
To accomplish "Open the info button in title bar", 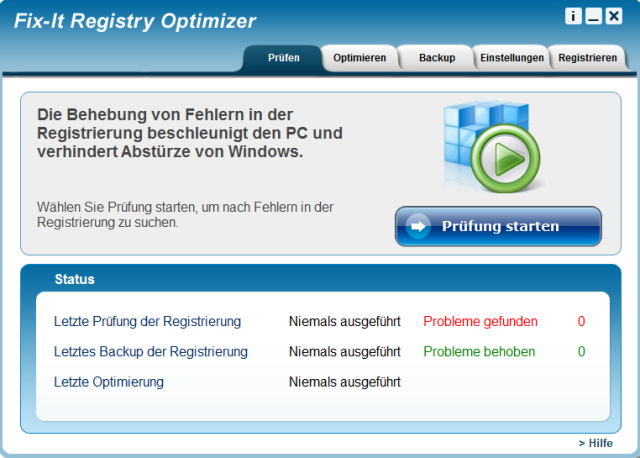I will [x=573, y=16].
